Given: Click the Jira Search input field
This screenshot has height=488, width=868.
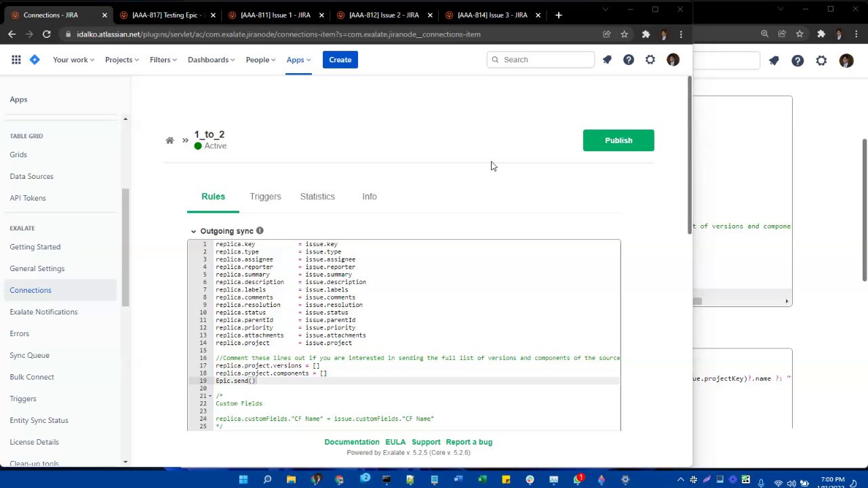Looking at the screenshot, I should (x=540, y=60).
